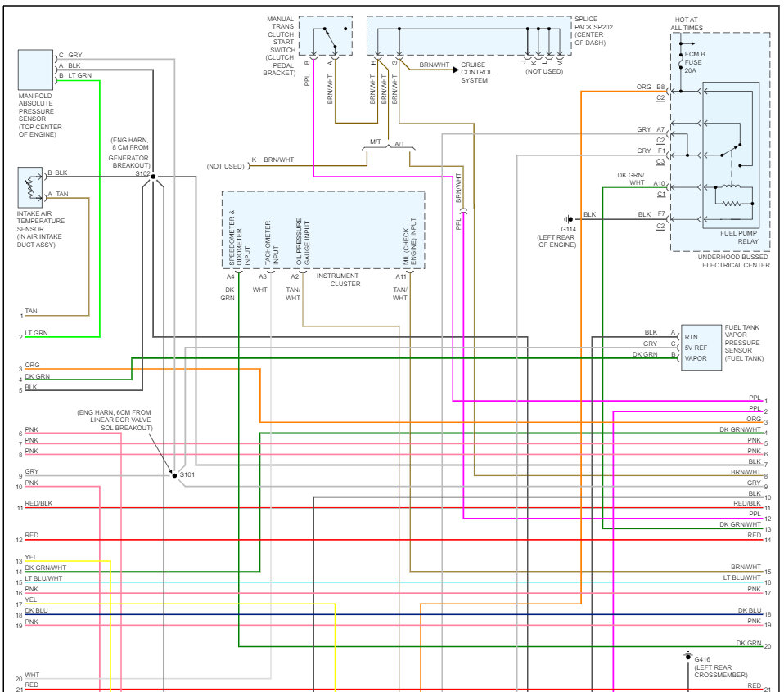Click the Manifold Absolute Pressure Sensor box
This screenshot has height=692, width=784.
click(35, 70)
